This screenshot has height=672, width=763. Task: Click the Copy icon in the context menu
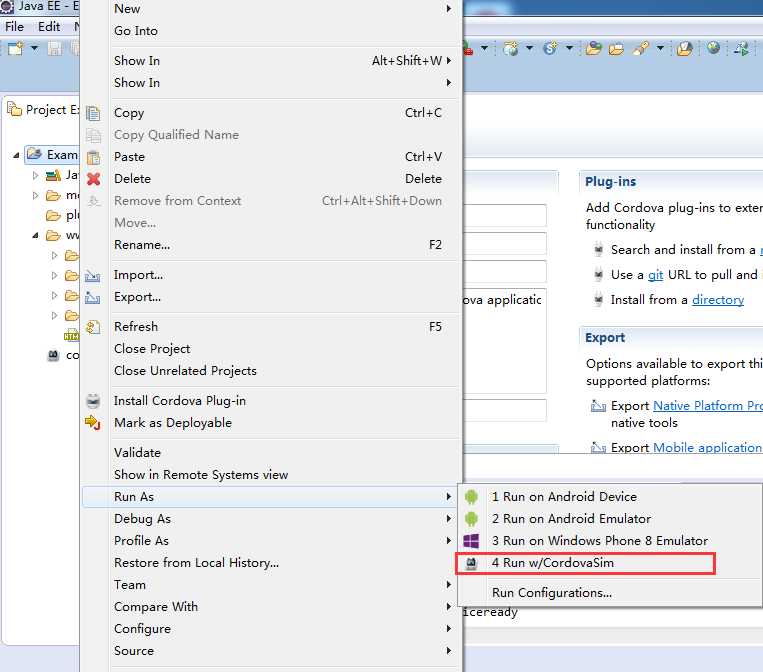coord(93,113)
